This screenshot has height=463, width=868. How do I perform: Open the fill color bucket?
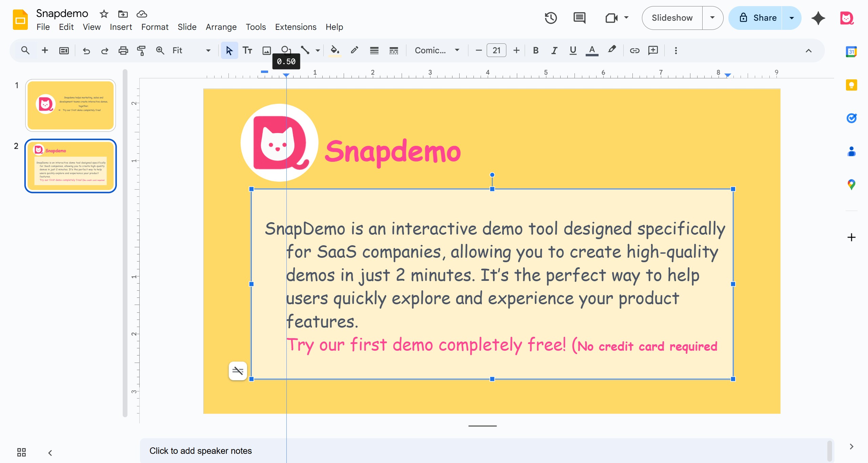335,51
